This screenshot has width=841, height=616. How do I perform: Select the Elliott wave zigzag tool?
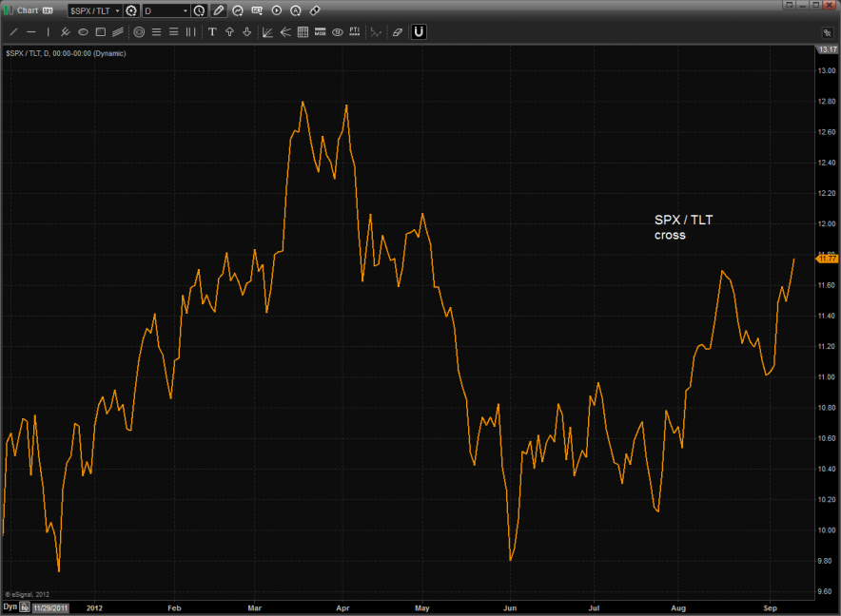tap(376, 32)
